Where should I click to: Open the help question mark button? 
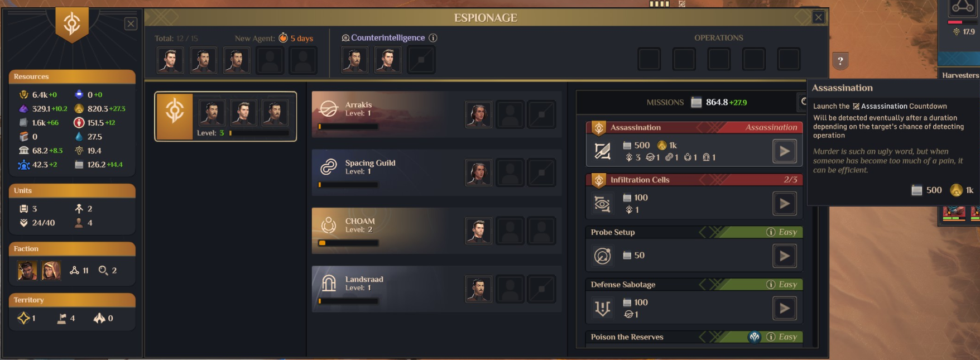click(x=840, y=61)
